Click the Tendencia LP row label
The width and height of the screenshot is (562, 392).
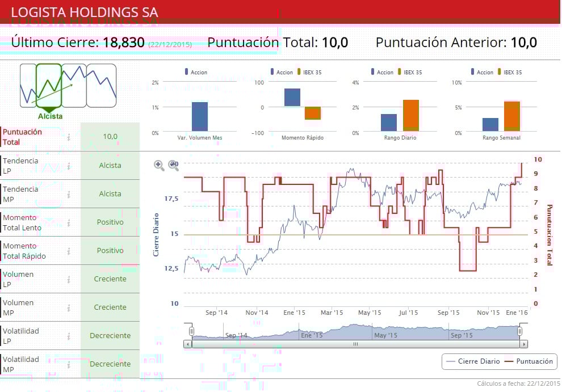[20, 166]
